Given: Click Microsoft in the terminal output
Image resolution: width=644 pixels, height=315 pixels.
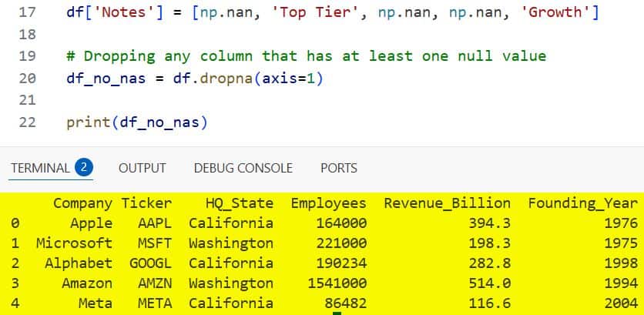Looking at the screenshot, I should click(74, 243).
